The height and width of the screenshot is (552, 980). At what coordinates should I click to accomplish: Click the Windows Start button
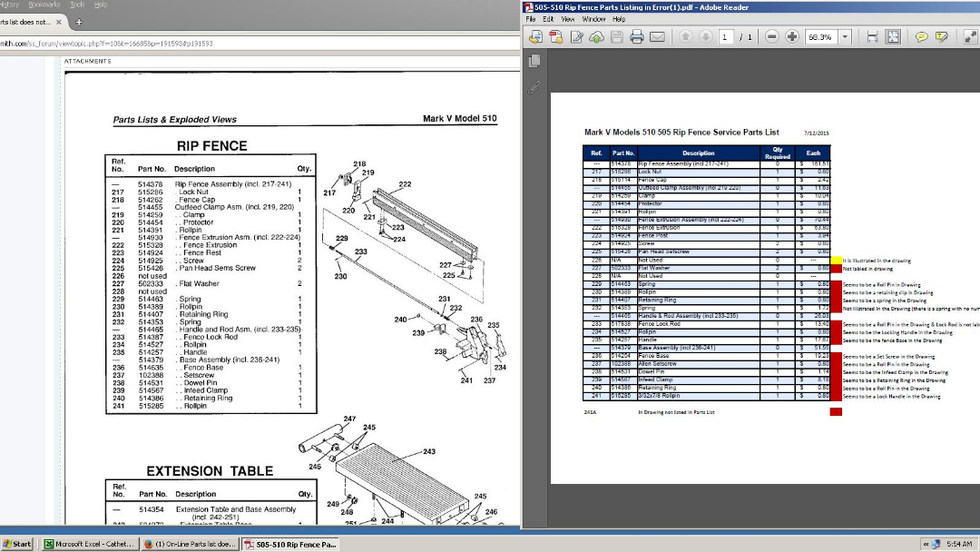tap(17, 544)
